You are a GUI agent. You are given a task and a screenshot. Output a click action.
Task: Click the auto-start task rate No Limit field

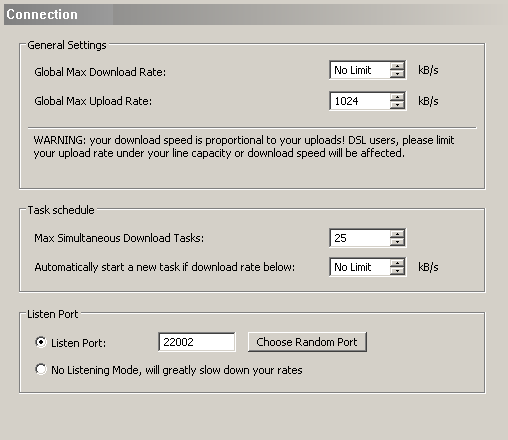[360, 267]
